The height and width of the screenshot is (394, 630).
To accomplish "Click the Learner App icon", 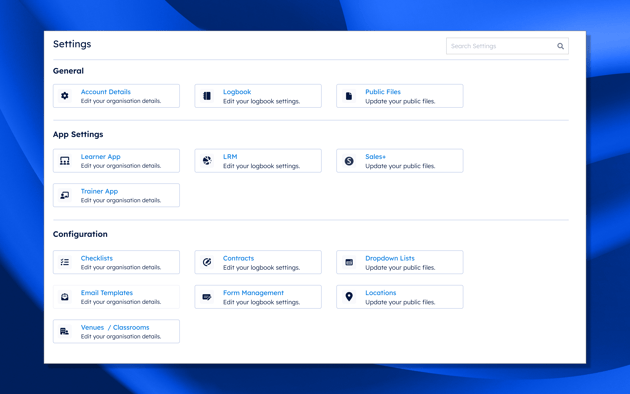I will click(x=65, y=161).
